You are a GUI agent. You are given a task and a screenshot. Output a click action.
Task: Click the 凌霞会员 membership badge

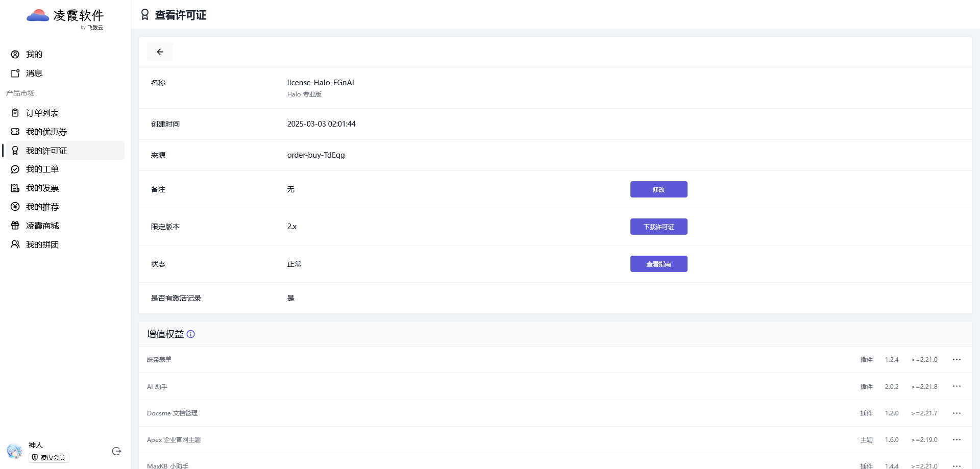pos(49,458)
